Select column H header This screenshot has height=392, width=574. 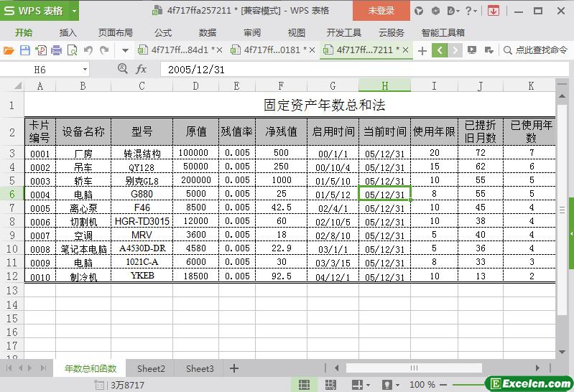click(384, 85)
